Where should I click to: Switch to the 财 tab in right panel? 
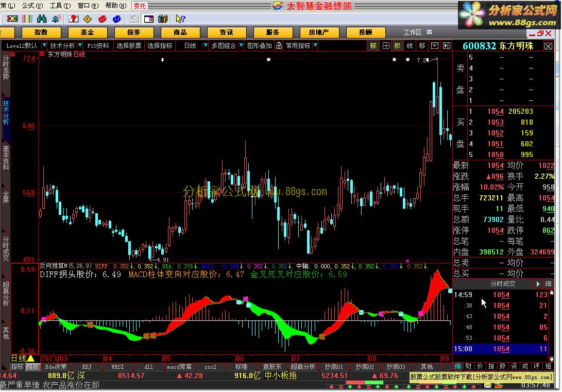tap(468, 366)
